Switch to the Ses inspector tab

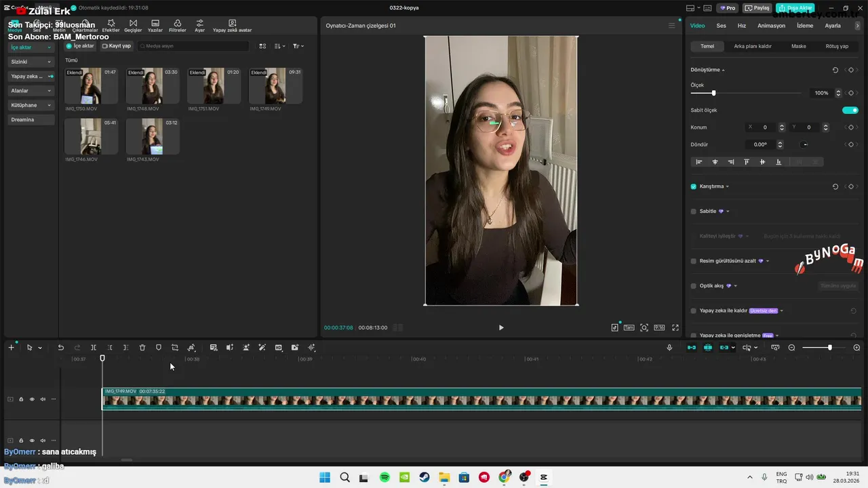(721, 26)
